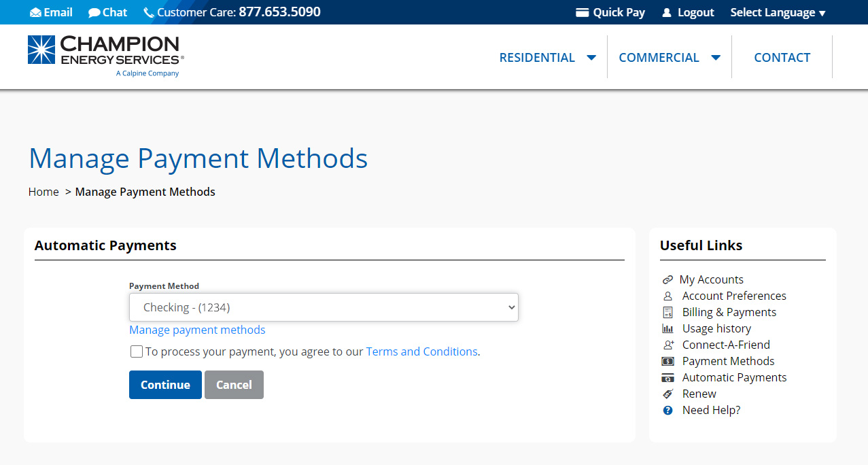Click the Customer Care phone icon
868x465 pixels.
pos(149,13)
